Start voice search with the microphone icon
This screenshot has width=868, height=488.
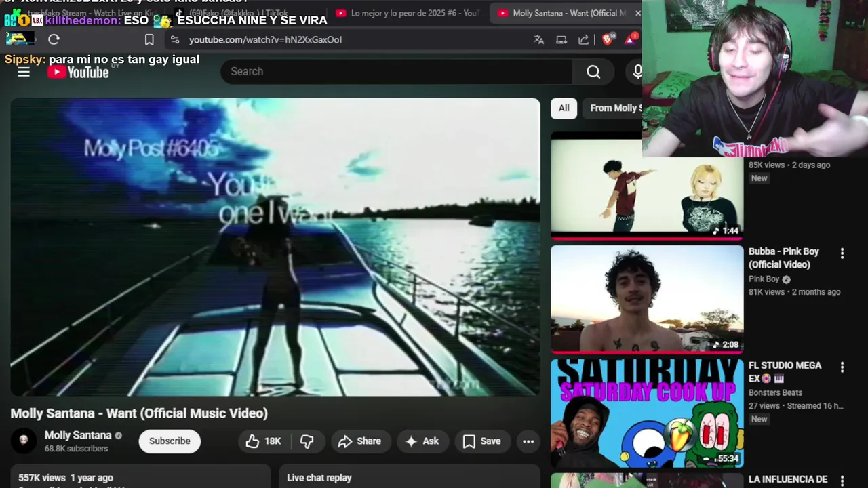636,72
